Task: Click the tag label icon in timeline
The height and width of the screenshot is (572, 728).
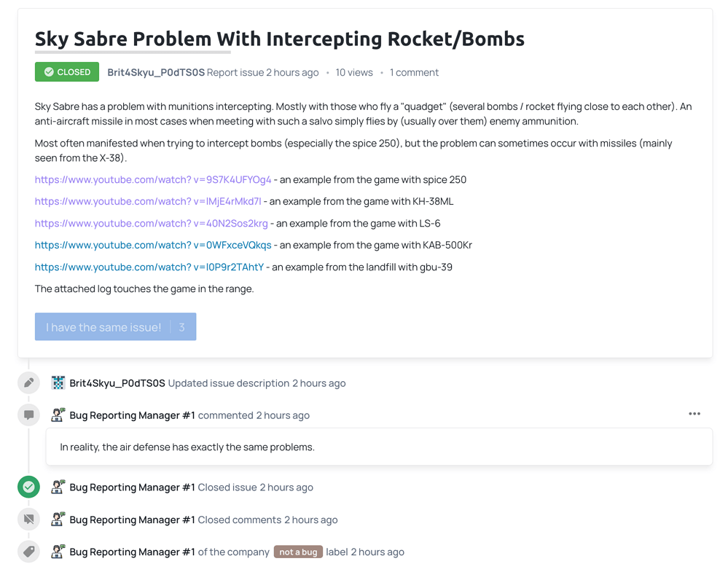Action: [x=28, y=552]
